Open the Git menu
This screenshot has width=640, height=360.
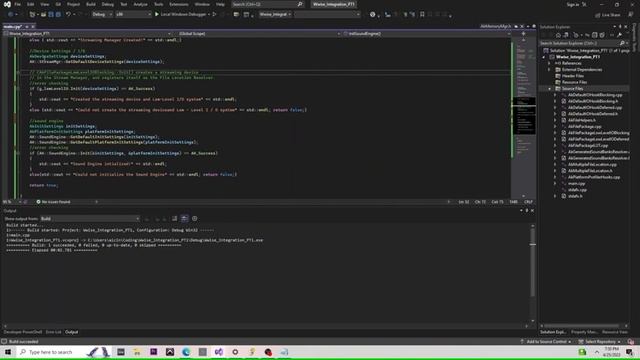point(58,4)
